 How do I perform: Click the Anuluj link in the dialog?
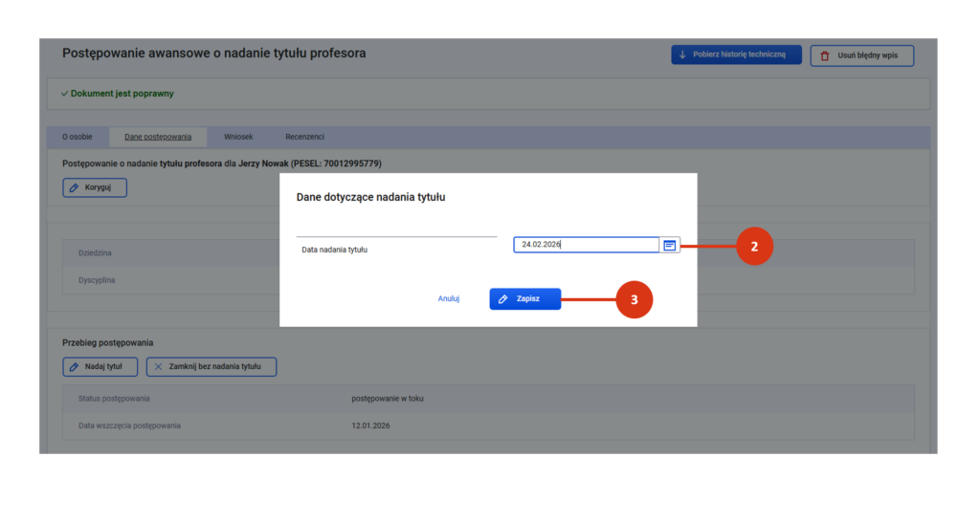tap(449, 298)
